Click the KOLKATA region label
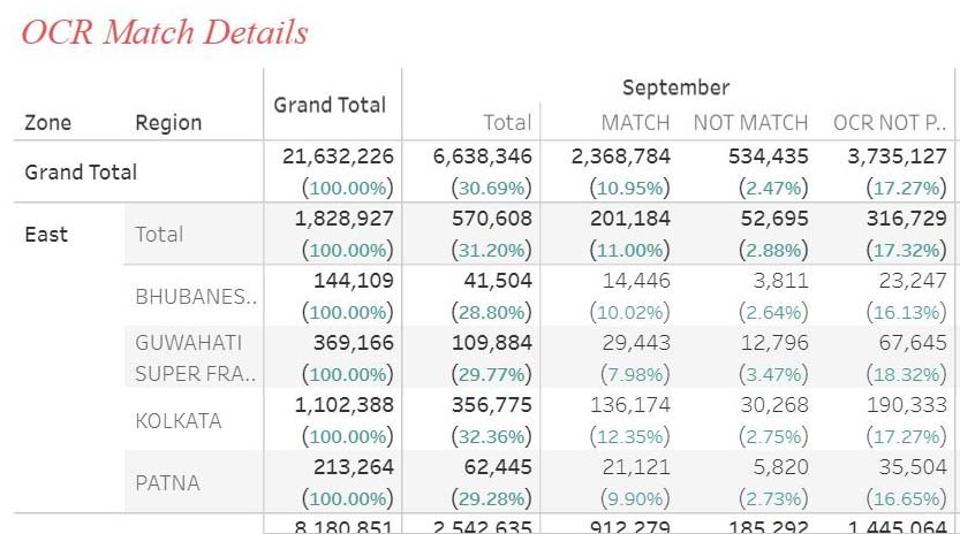 click(178, 420)
